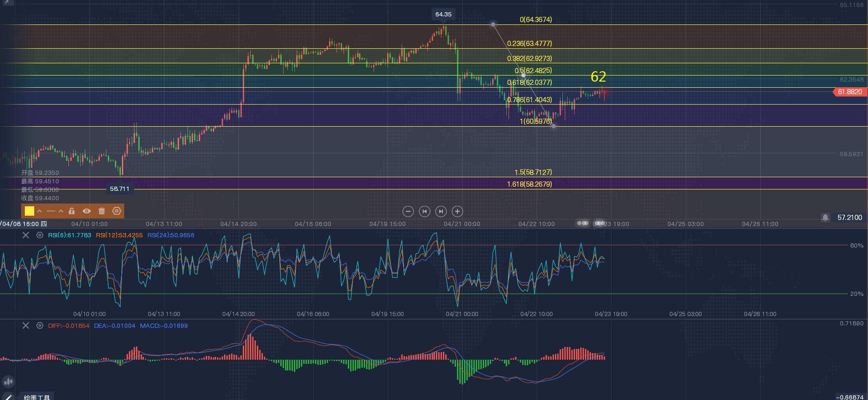Open the line style selector in drawing toolbar

click(51, 211)
